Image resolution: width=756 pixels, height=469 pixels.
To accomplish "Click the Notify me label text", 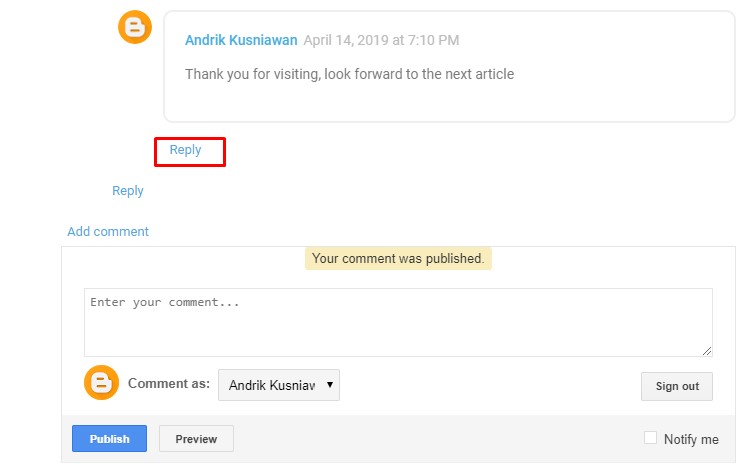I will coord(691,439).
